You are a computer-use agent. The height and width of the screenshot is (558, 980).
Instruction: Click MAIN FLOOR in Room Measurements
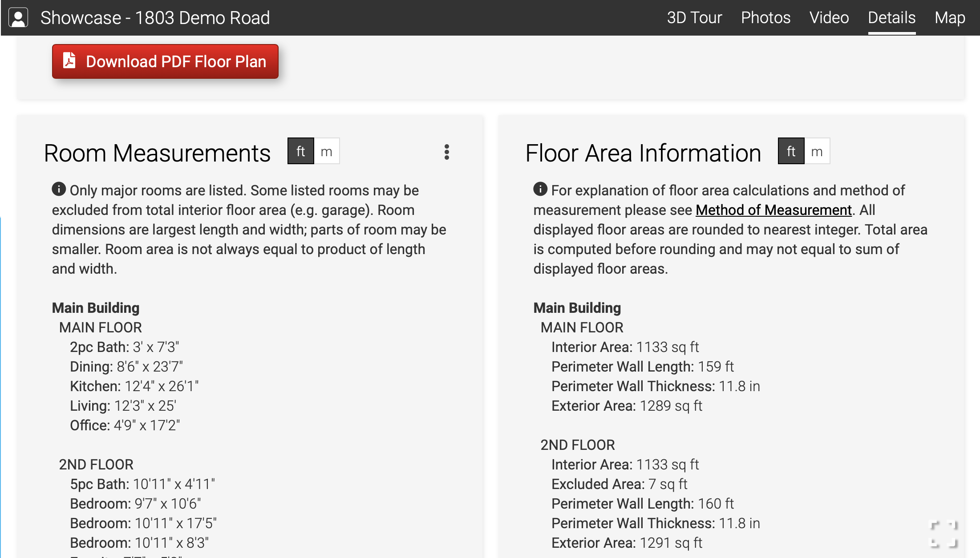[x=101, y=328]
